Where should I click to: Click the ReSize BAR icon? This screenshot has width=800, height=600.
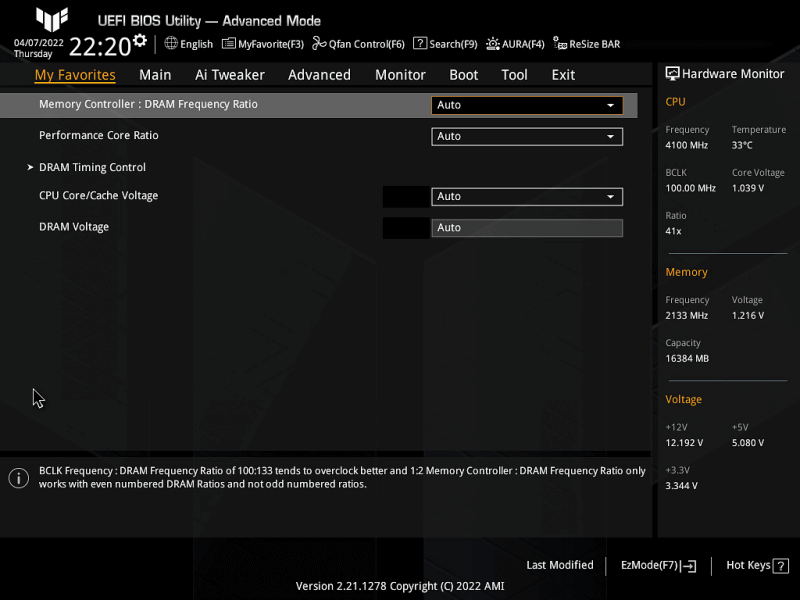coord(560,44)
